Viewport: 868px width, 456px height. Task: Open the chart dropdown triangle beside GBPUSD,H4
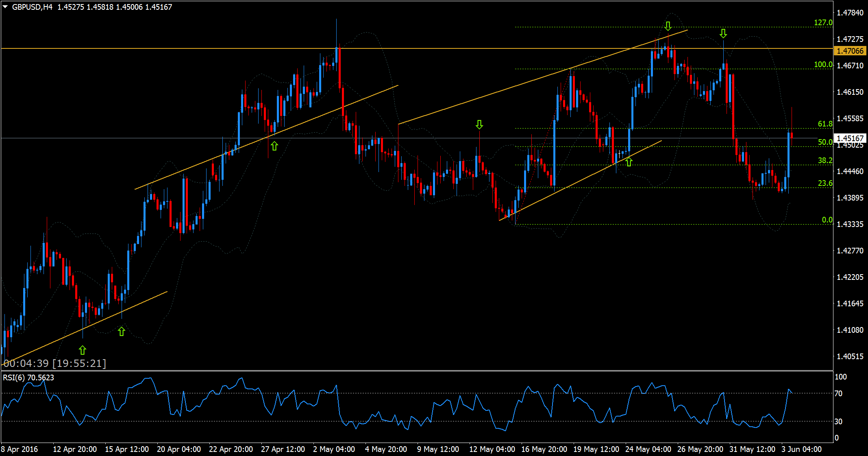click(6, 7)
